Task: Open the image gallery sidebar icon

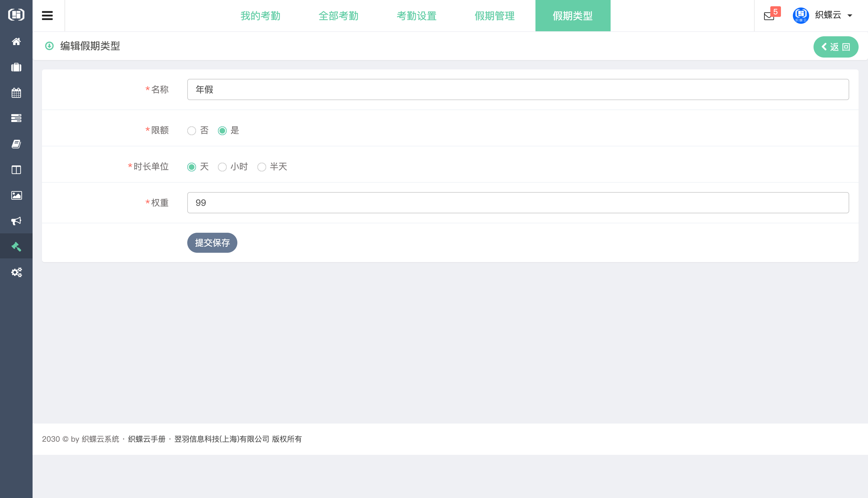Action: pos(16,195)
